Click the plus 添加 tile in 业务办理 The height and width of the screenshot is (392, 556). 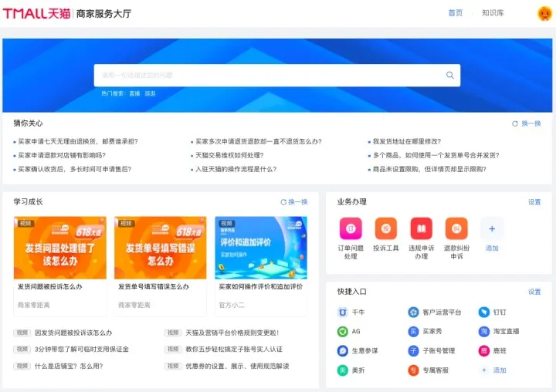click(492, 228)
